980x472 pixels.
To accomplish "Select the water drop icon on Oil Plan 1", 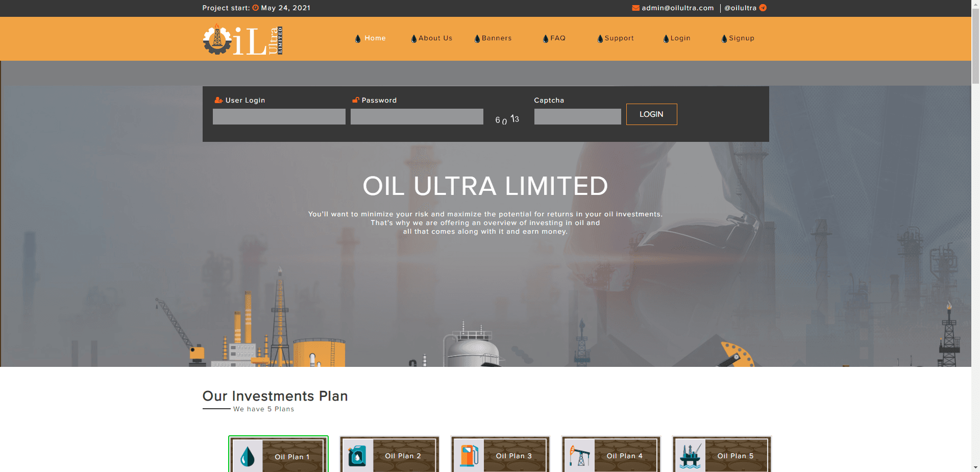I will (247, 457).
